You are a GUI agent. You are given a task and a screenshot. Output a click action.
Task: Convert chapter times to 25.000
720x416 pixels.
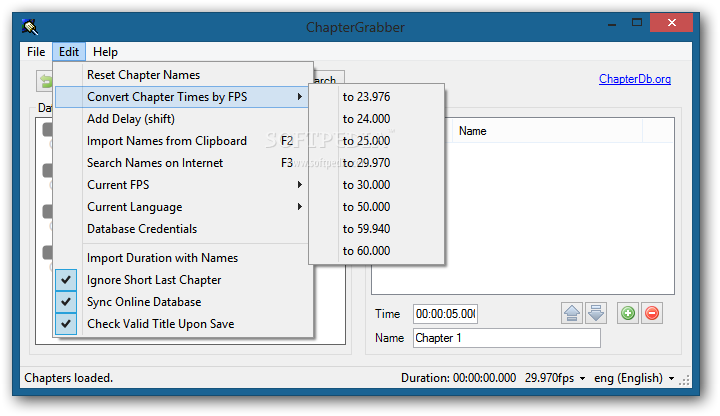[x=377, y=141]
